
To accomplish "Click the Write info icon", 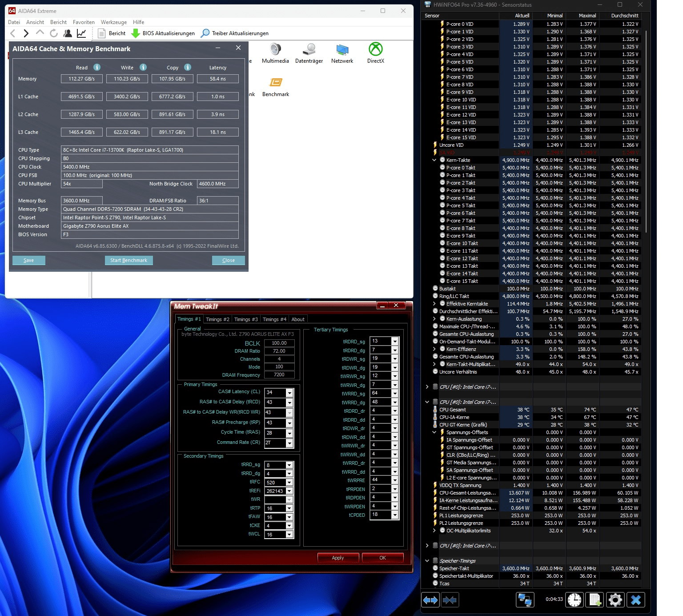I will (143, 67).
